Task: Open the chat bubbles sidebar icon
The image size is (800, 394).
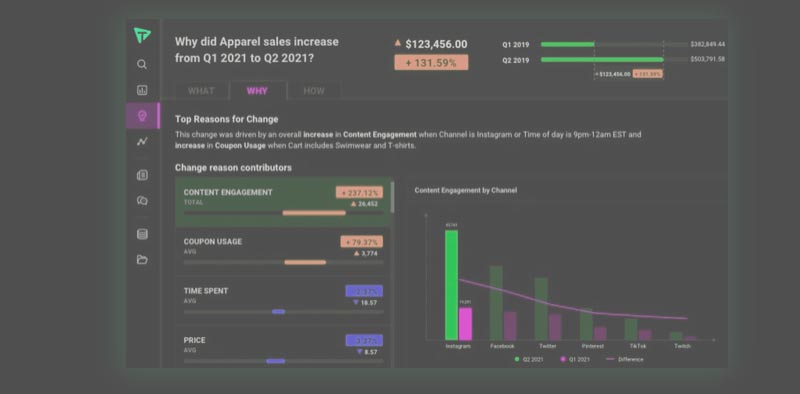Action: (142, 201)
